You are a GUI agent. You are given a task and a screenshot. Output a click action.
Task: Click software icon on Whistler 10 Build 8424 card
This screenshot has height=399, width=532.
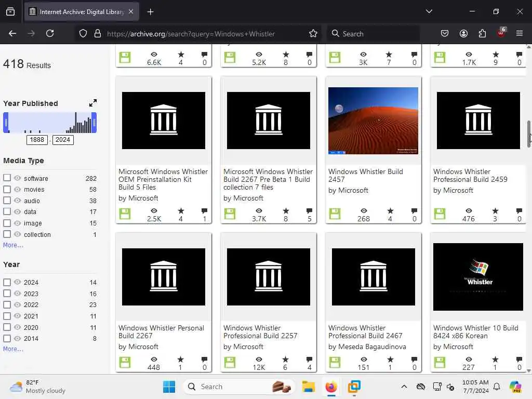pyautogui.click(x=440, y=362)
